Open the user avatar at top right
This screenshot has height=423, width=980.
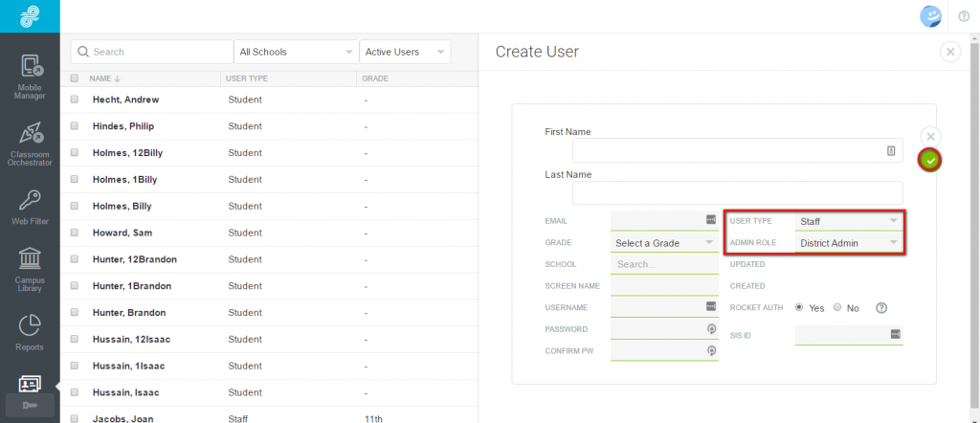tap(930, 17)
